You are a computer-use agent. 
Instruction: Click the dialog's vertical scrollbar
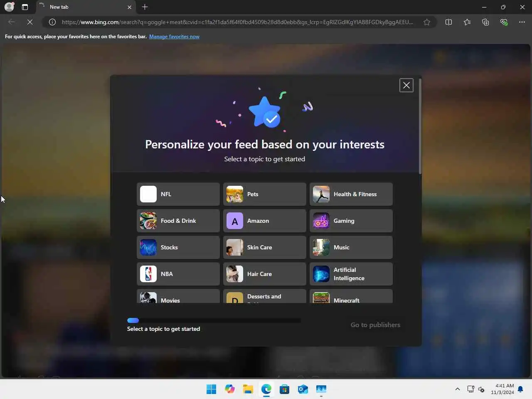click(x=420, y=126)
